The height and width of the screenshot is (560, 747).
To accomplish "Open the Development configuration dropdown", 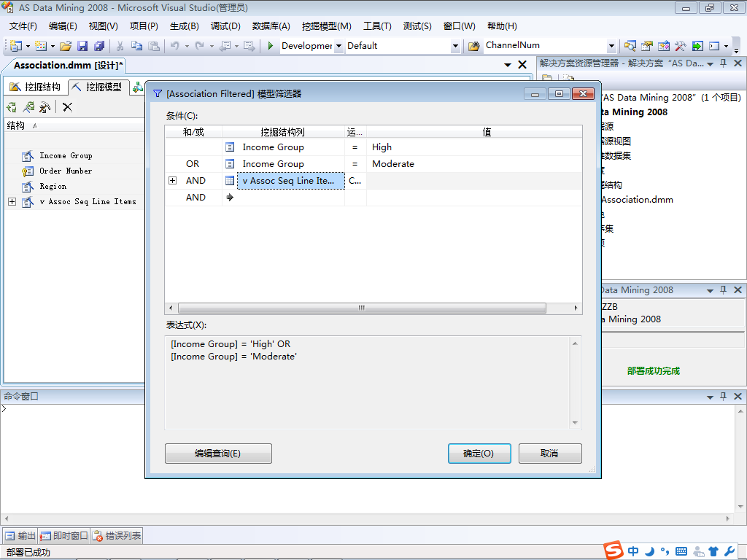I will (x=338, y=46).
